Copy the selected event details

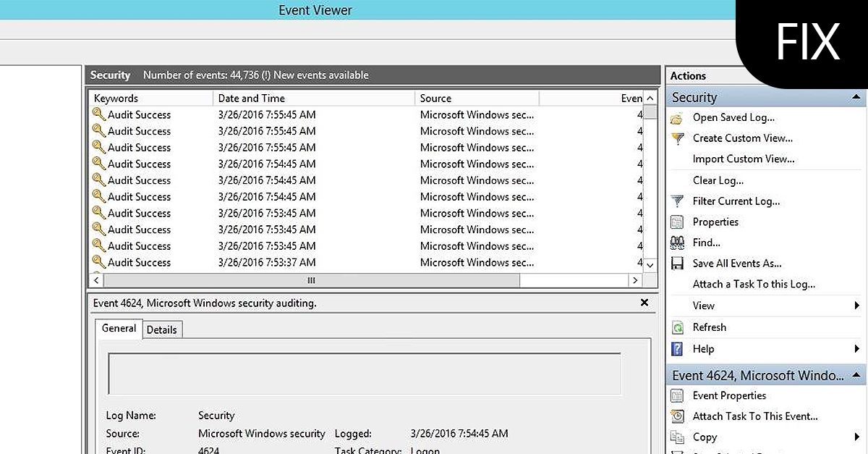[x=703, y=437]
